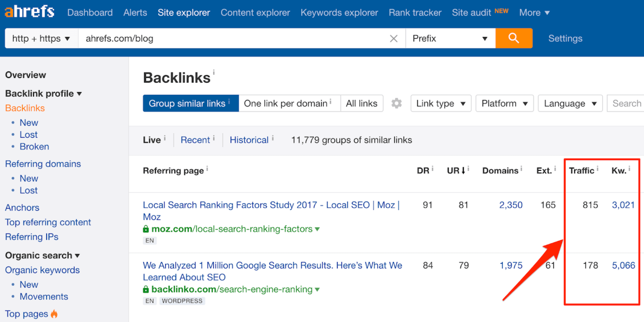Show info icon beside DR column

(x=432, y=168)
